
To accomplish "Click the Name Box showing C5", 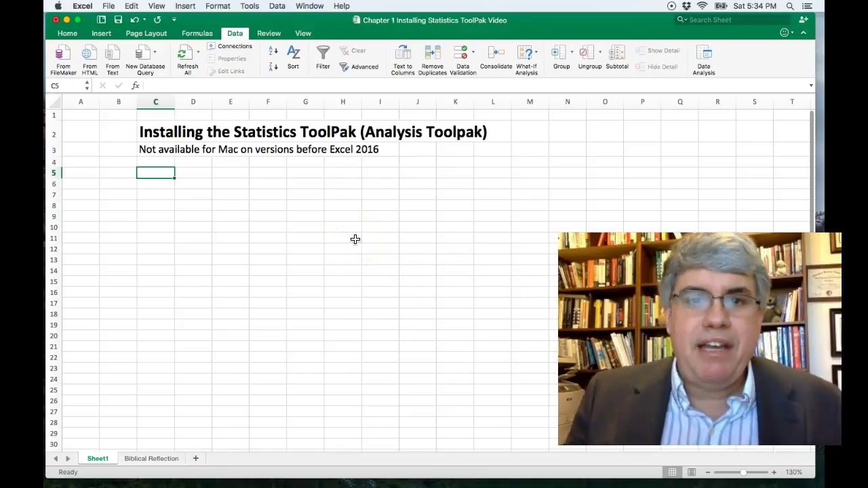I will [x=66, y=85].
